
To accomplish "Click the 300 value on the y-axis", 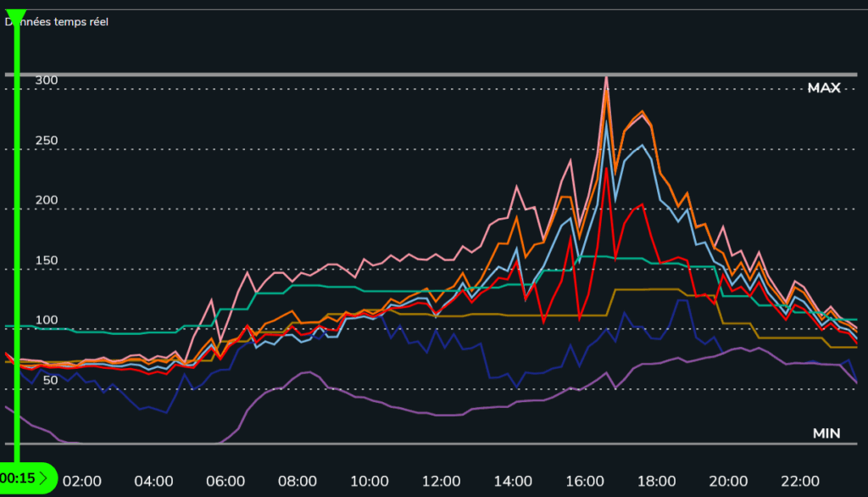I will click(47, 81).
